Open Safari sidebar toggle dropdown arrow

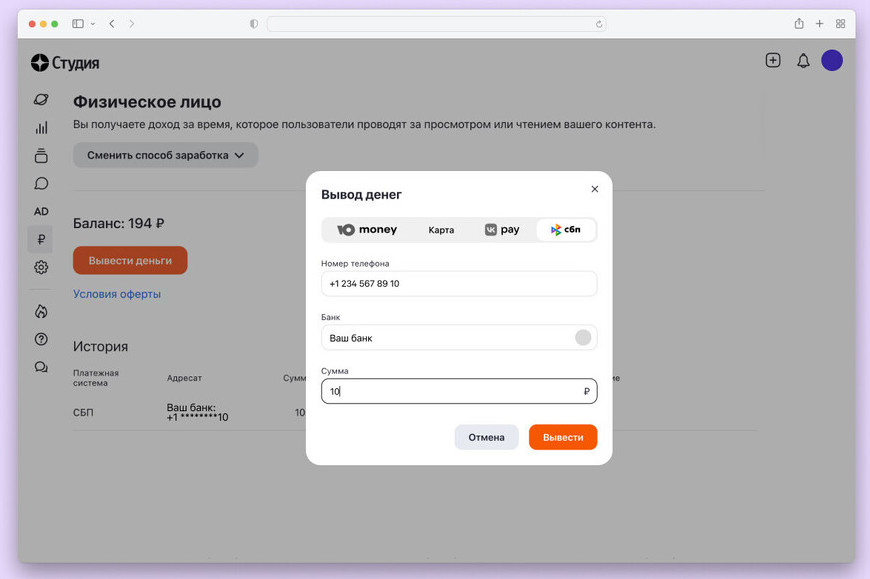pos(93,24)
